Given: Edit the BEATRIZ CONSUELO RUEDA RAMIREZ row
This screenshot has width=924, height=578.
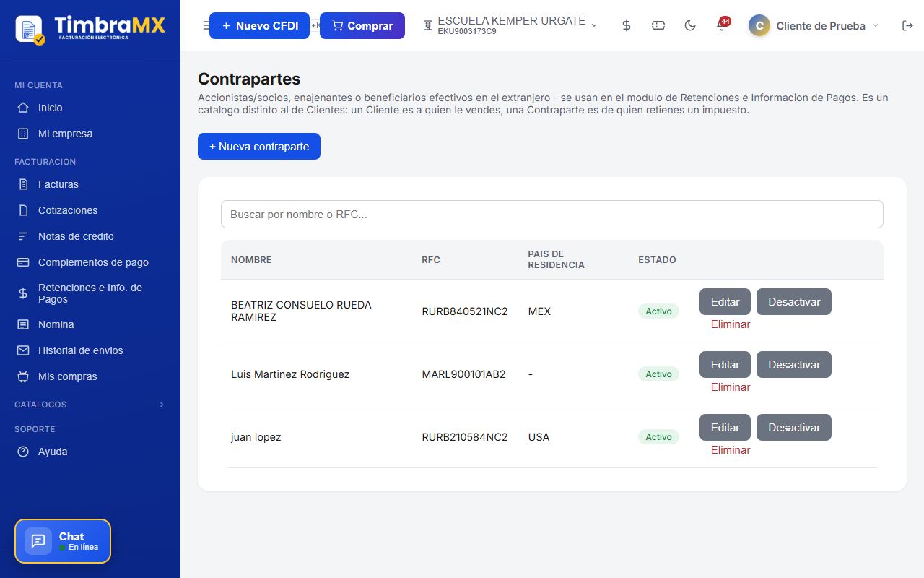Looking at the screenshot, I should (725, 302).
